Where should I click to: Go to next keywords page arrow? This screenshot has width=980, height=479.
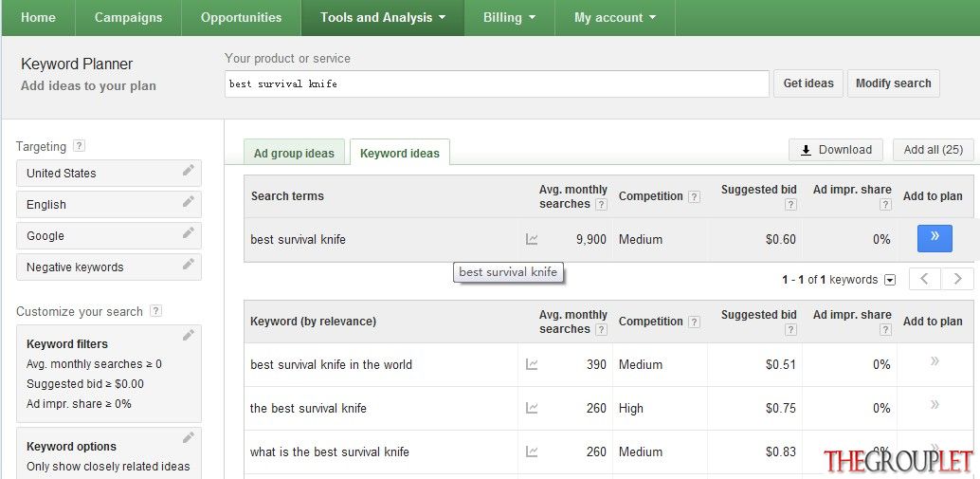(x=957, y=279)
